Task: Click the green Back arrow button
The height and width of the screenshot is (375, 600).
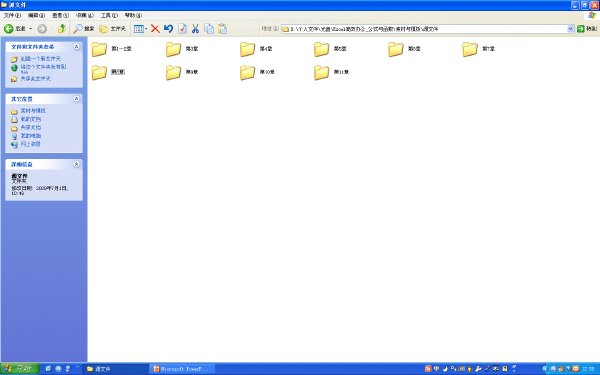Action: (15, 29)
